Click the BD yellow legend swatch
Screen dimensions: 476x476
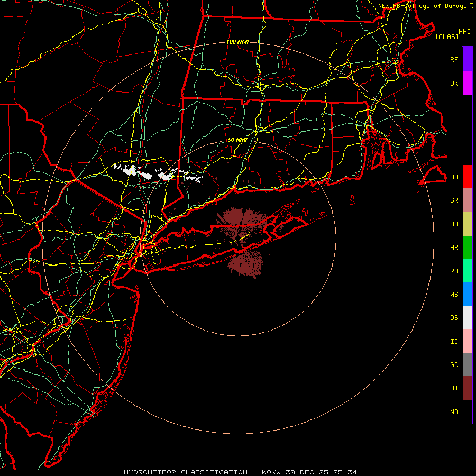point(467,224)
